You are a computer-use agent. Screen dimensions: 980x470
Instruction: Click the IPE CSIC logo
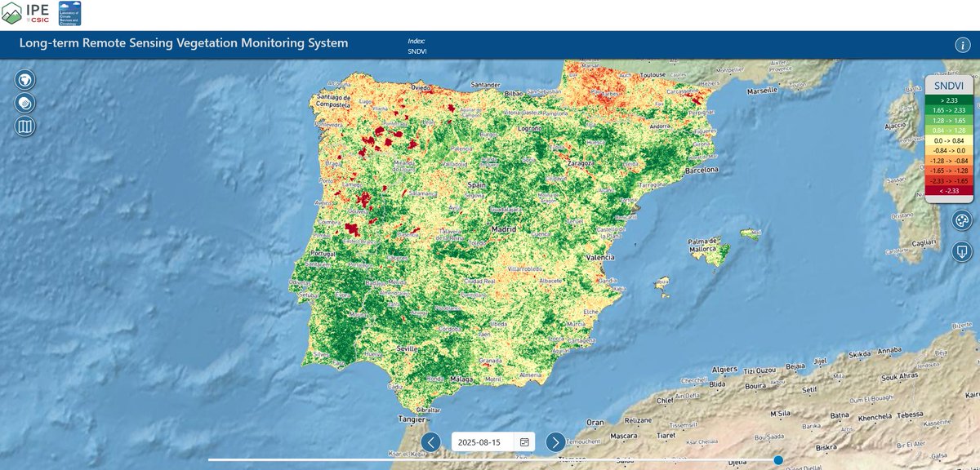(25, 13)
